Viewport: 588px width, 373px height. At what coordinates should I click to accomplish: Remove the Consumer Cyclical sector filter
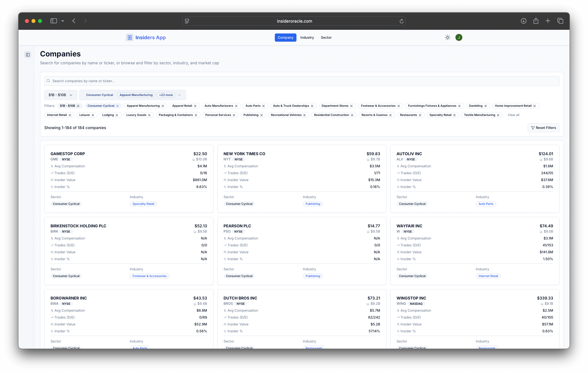117,106
